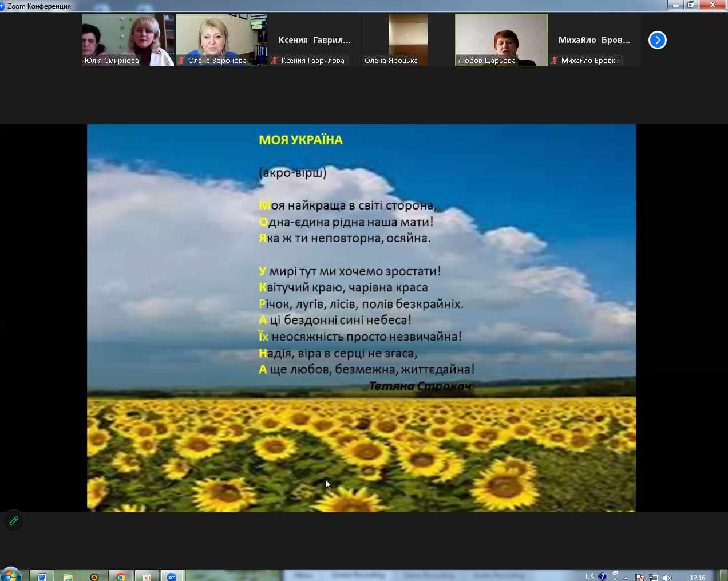Click muted mic icon on Ксения Гаврилова
The image size is (728, 581).
pos(275,60)
